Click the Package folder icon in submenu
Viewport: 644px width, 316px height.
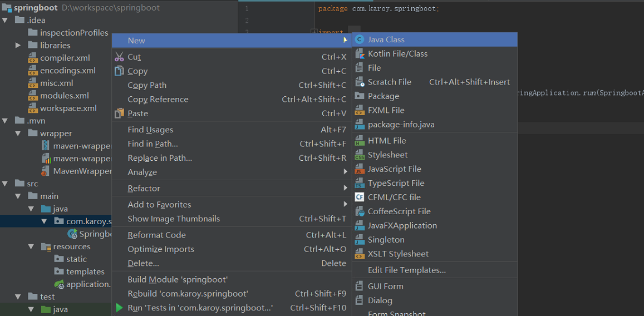pos(360,96)
